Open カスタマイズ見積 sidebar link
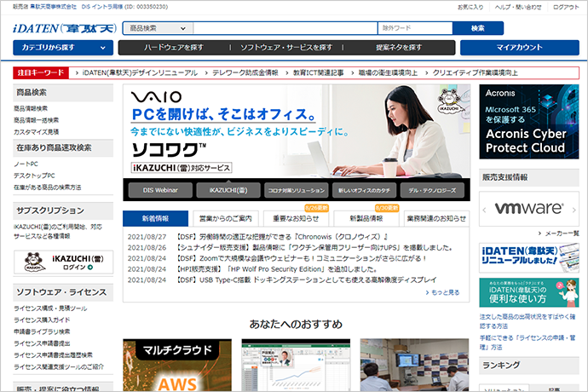 (37, 132)
